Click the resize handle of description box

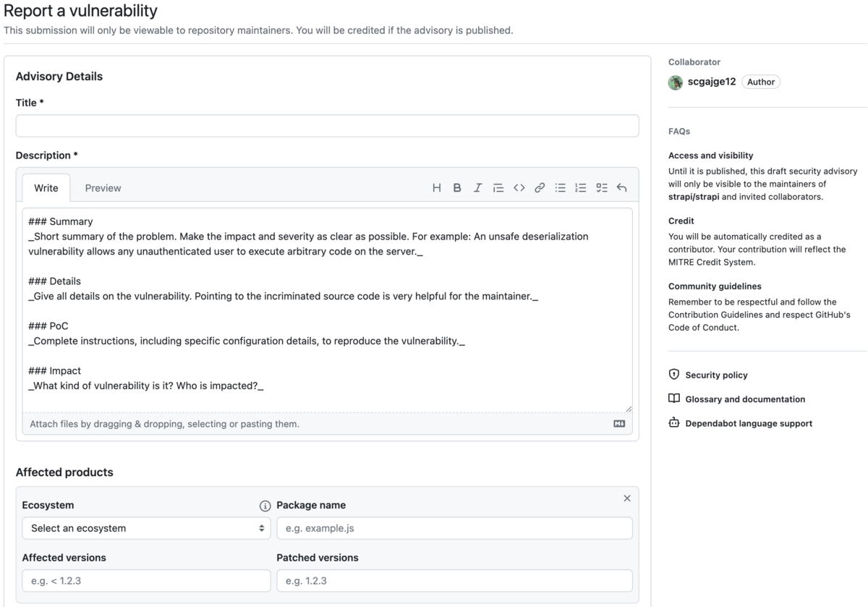[x=628, y=409]
